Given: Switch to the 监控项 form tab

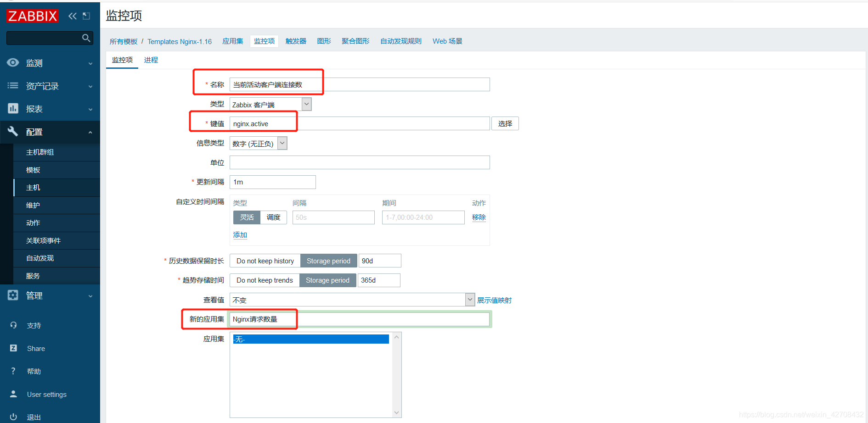Looking at the screenshot, I should click(x=122, y=60).
